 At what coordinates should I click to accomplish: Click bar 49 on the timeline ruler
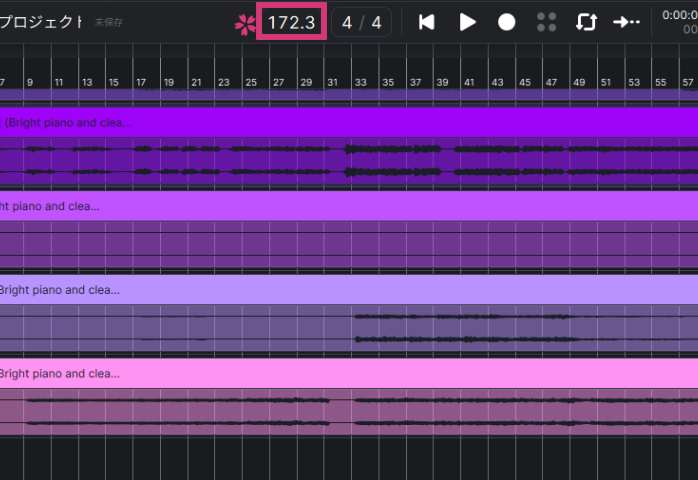[x=578, y=82]
